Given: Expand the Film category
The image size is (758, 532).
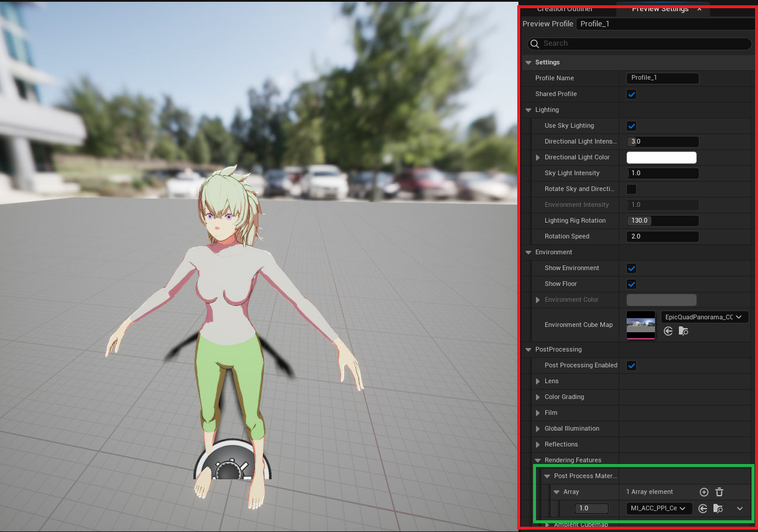Looking at the screenshot, I should click(538, 413).
